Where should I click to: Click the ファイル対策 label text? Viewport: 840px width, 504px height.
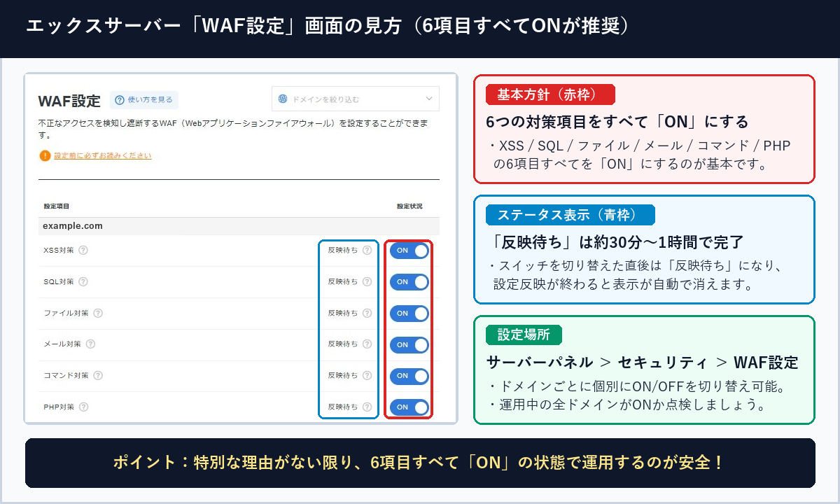click(x=66, y=314)
